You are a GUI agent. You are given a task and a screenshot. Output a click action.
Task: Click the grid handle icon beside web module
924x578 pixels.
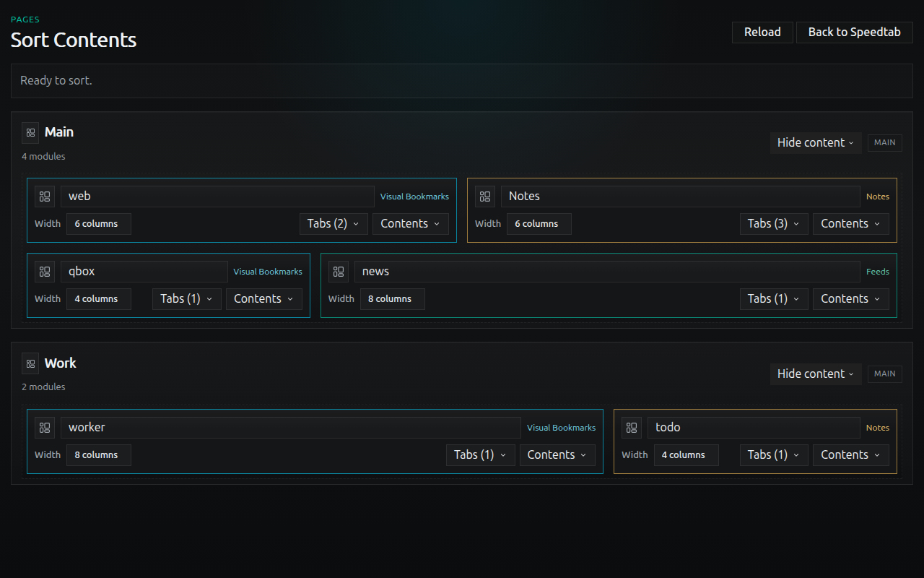point(45,197)
